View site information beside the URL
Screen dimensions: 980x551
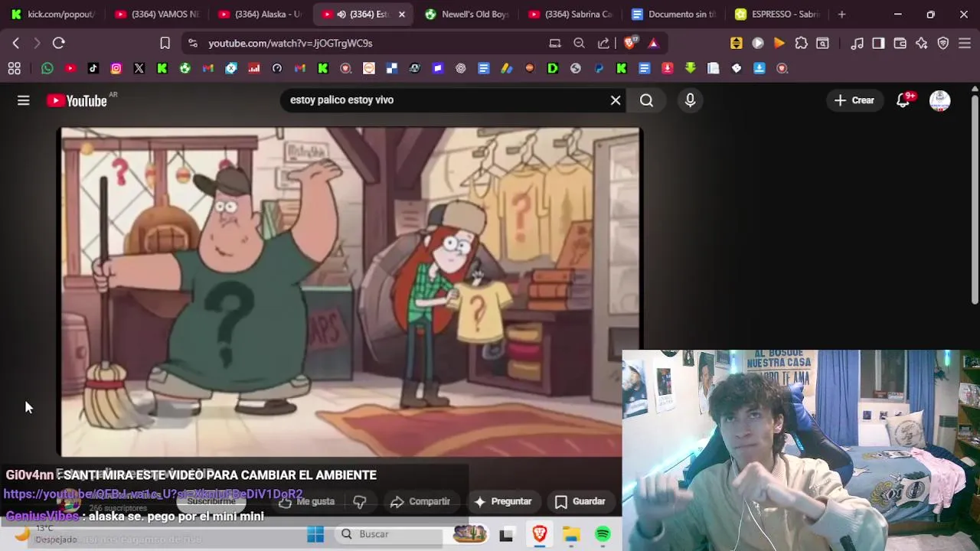click(x=192, y=44)
